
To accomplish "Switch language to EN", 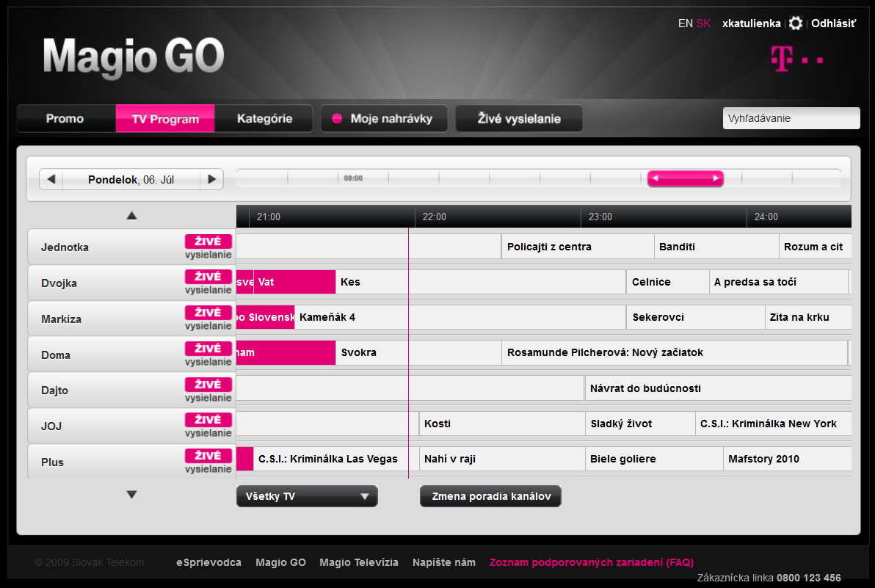I will [686, 23].
